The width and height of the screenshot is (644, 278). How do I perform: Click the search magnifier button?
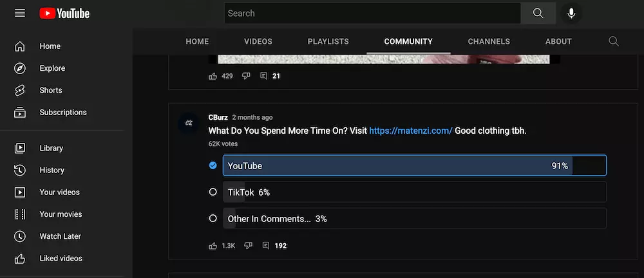[x=538, y=13]
